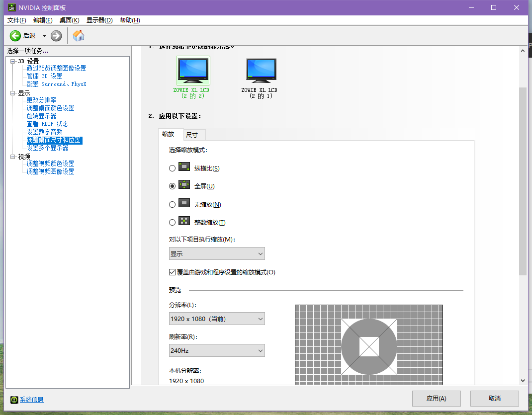
Task: Click the 本机分辨率 value 1920 x 1080
Action: click(x=186, y=381)
